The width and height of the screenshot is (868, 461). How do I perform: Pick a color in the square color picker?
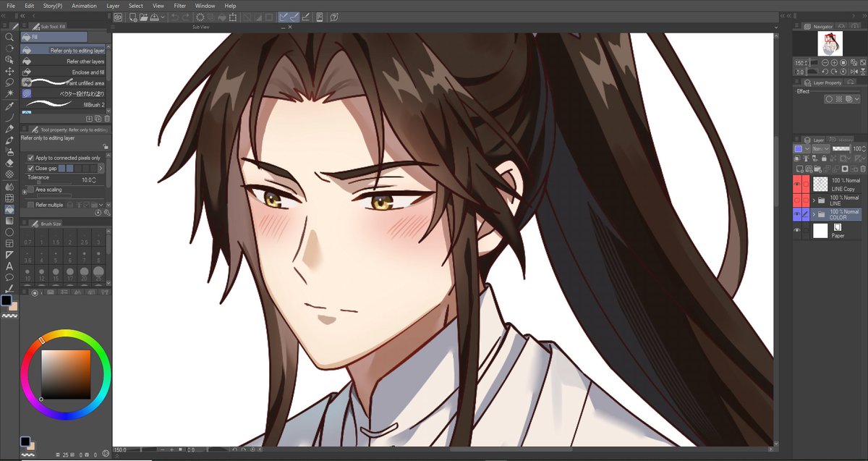(x=66, y=374)
